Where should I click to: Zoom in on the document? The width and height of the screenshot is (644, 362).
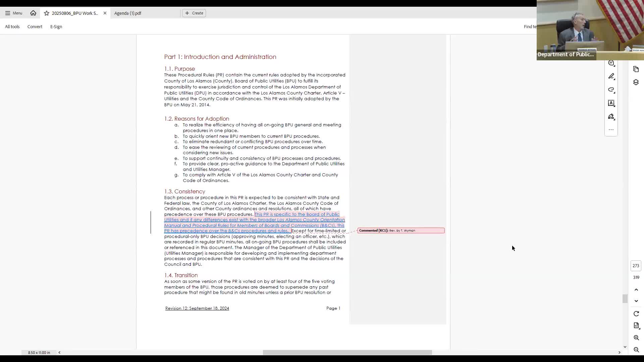(636, 338)
